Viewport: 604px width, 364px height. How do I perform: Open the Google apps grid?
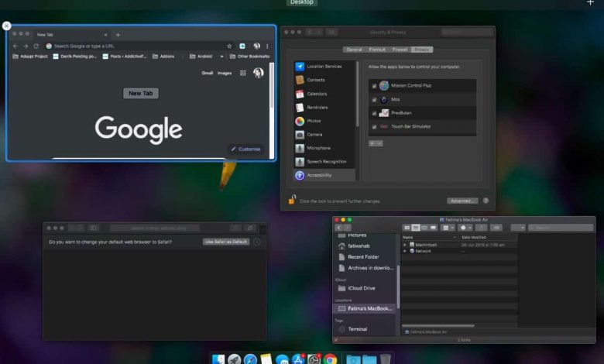tap(242, 73)
